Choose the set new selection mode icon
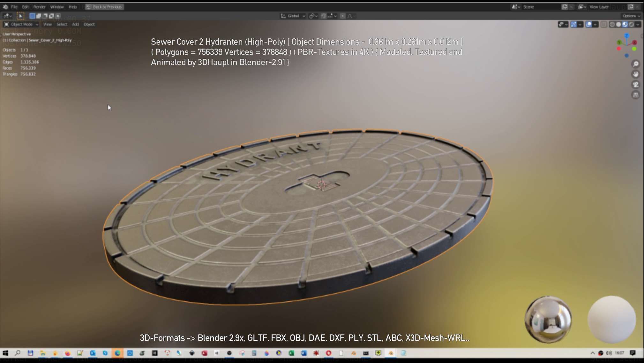This screenshot has height=363, width=644. 32,16
